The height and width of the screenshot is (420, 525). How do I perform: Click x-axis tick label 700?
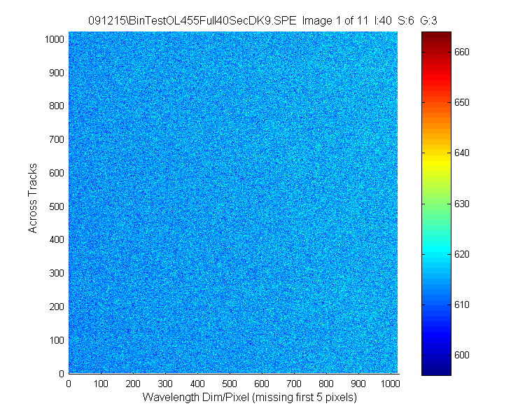(294, 384)
